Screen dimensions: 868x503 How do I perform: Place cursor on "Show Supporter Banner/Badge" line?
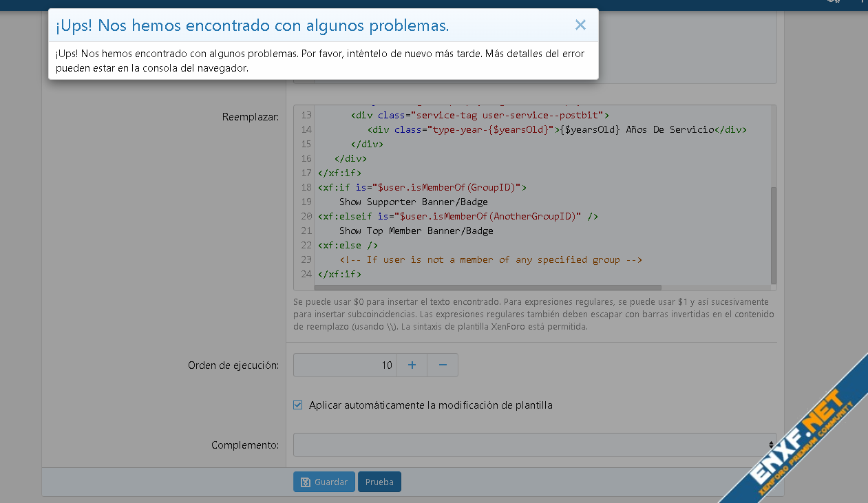coord(413,202)
